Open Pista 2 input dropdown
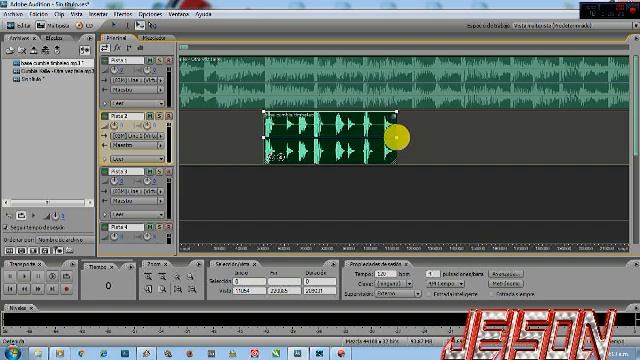Screen dimensions: 640x360 pyautogui.click(x=137, y=136)
